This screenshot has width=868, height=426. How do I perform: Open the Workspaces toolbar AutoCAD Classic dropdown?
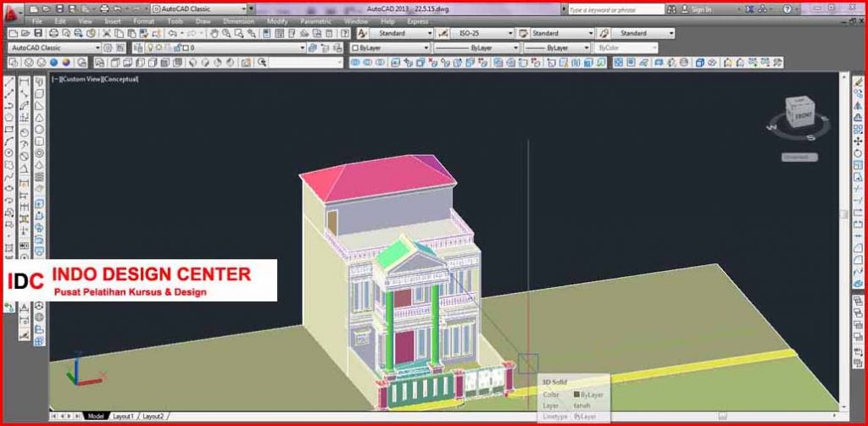(x=55, y=48)
